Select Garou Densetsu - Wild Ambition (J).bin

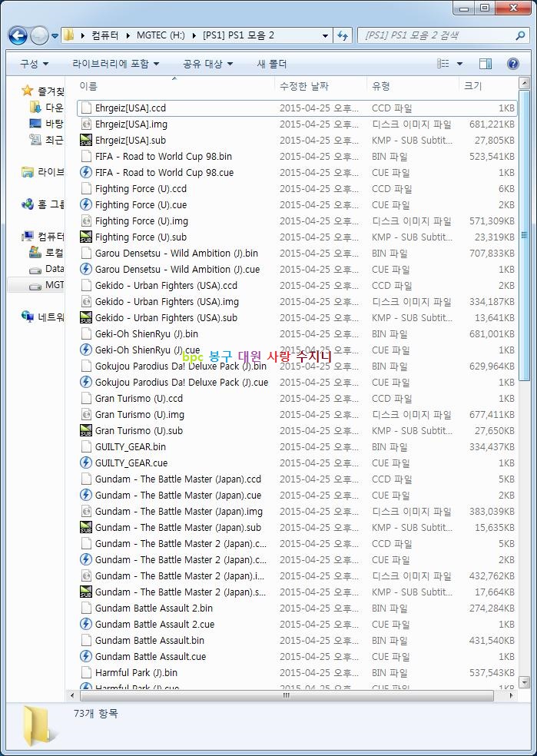click(177, 253)
